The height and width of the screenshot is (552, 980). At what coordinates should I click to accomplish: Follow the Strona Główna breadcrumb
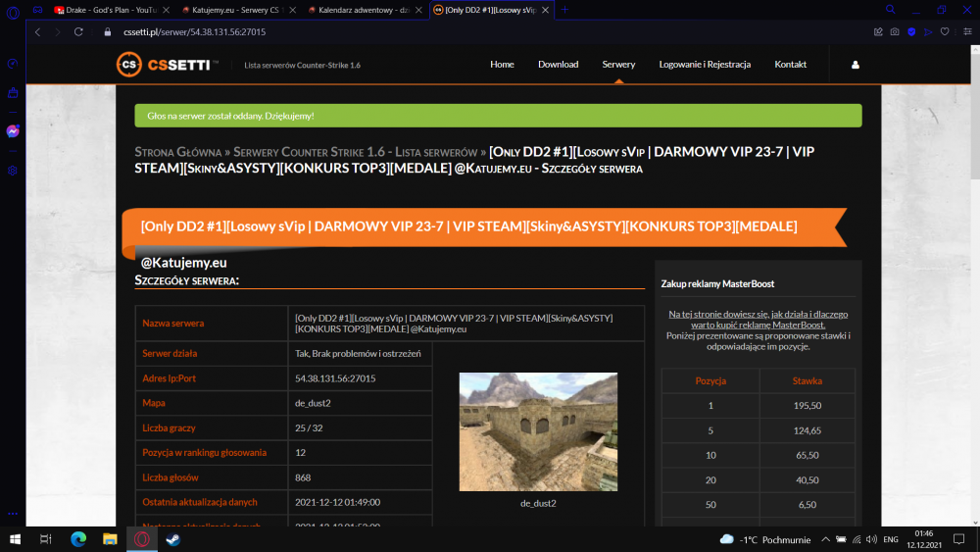point(178,152)
